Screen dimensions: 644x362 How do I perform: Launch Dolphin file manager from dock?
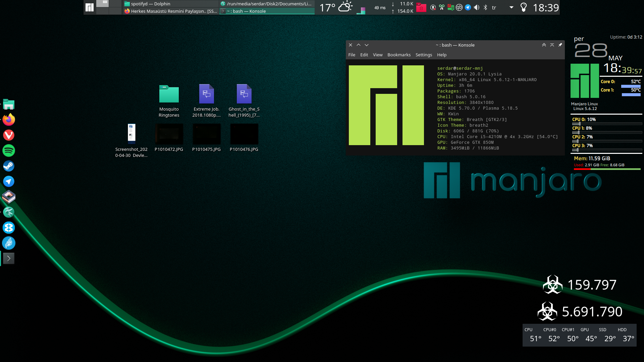point(9,104)
